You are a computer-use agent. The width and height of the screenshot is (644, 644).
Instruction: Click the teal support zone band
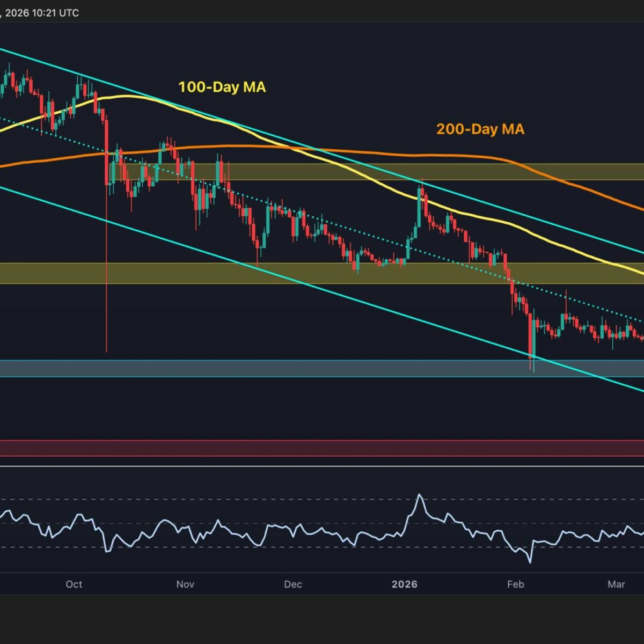click(x=268, y=368)
